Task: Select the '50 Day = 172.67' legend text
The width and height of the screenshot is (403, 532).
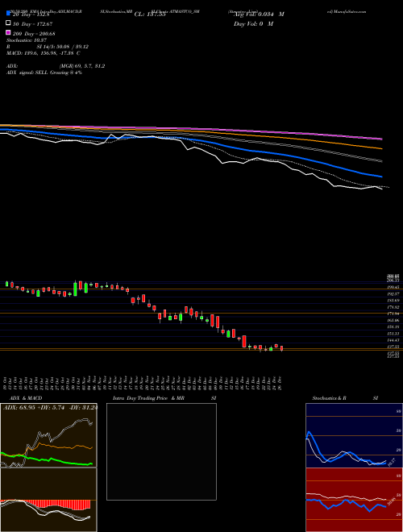Action: pos(32,24)
